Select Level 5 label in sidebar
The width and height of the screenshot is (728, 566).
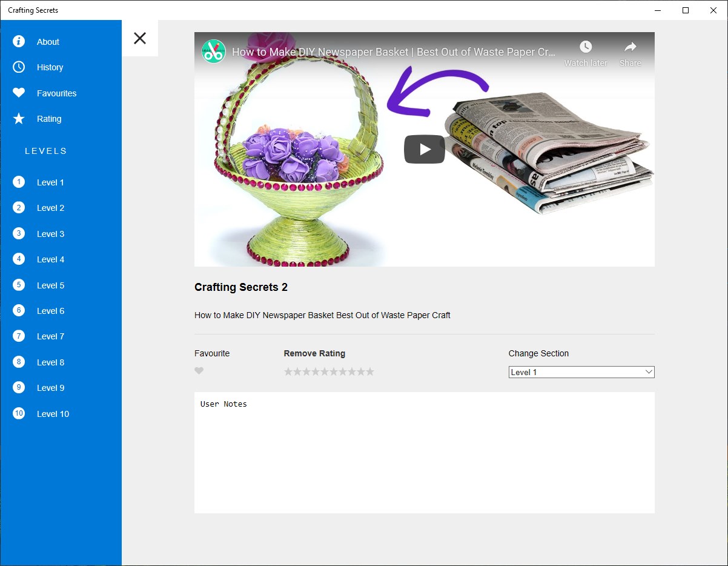[50, 285]
